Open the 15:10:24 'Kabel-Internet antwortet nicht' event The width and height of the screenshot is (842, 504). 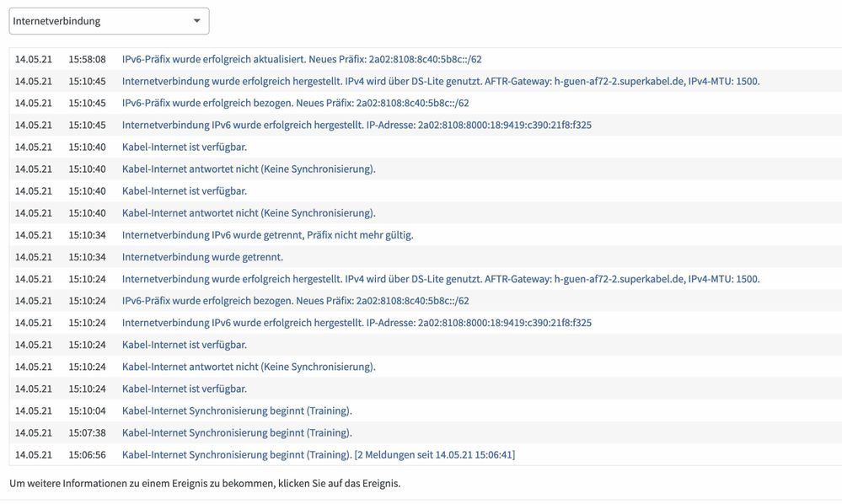click(x=249, y=367)
